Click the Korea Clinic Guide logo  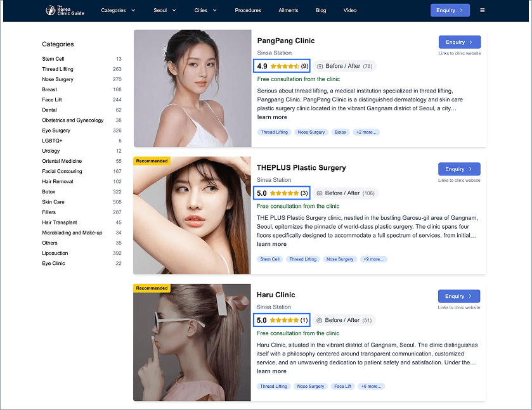click(65, 10)
